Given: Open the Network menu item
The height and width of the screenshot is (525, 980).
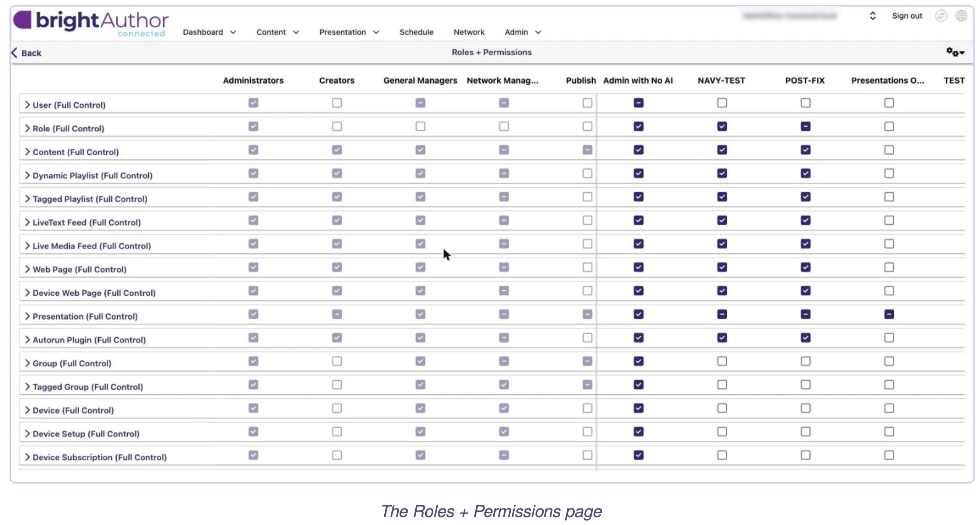Looking at the screenshot, I should [469, 32].
